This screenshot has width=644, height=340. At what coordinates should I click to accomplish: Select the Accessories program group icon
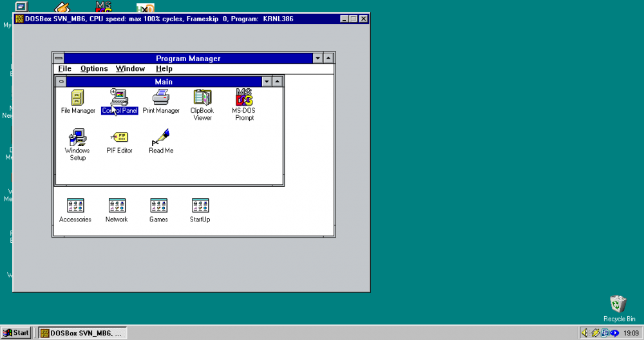tap(75, 211)
